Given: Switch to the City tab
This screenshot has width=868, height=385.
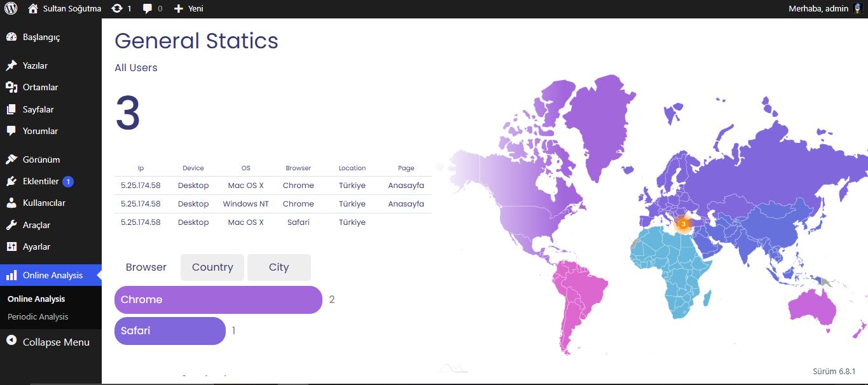Looking at the screenshot, I should tap(279, 267).
